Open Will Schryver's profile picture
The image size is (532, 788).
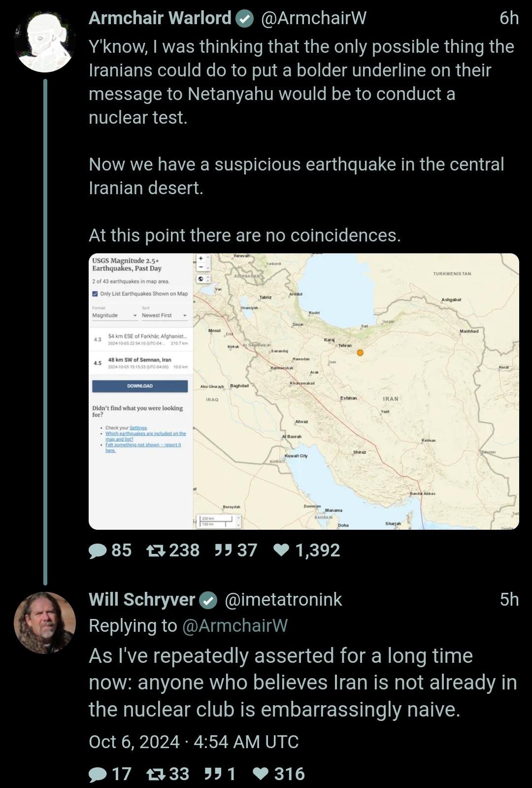click(45, 623)
